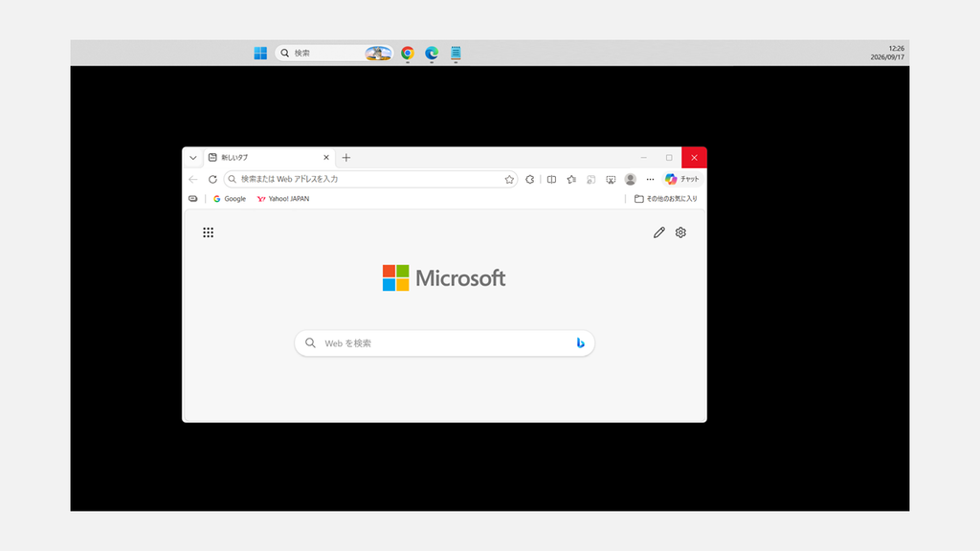Click the Microsoft logo
Image resolution: width=980 pixels, height=551 pixels.
tap(444, 278)
